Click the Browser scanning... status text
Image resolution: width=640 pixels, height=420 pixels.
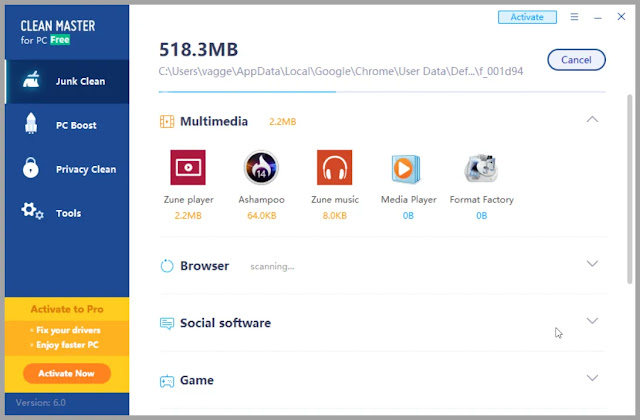click(272, 267)
